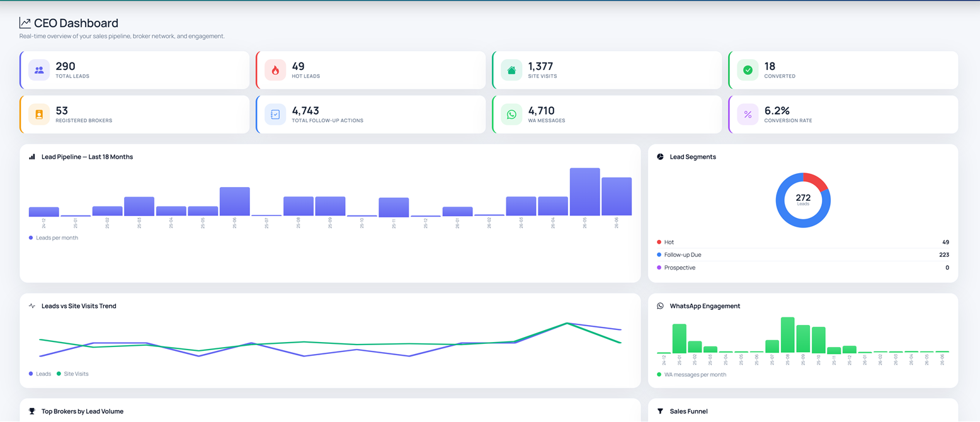Click the 25-03 bar in Lead Pipeline
980x422 pixels.
[x=139, y=207]
